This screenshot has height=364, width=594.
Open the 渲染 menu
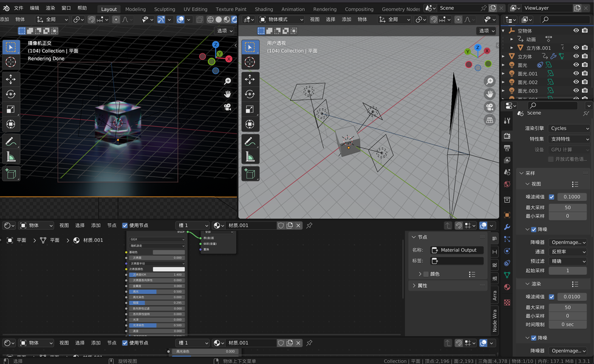click(x=50, y=8)
